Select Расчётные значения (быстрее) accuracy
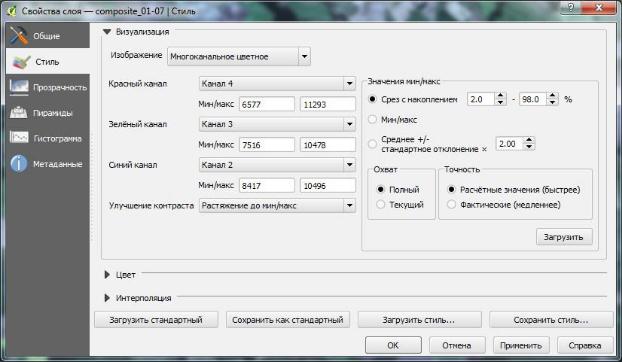622x362 pixels. [x=451, y=190]
